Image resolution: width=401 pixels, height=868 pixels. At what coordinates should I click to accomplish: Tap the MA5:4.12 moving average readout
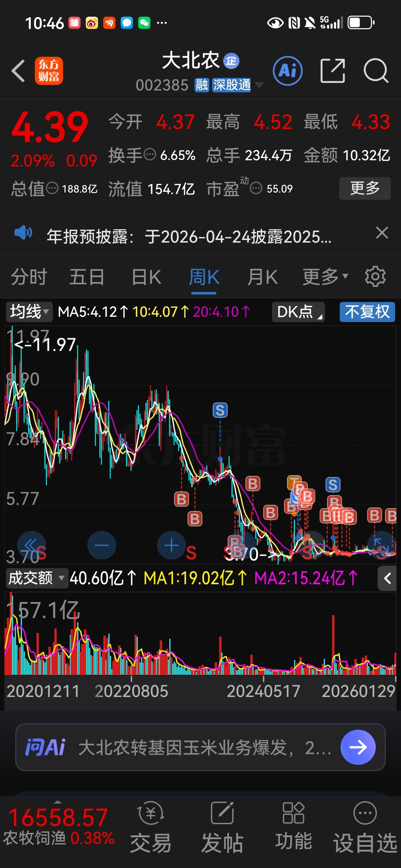pyautogui.click(x=93, y=312)
